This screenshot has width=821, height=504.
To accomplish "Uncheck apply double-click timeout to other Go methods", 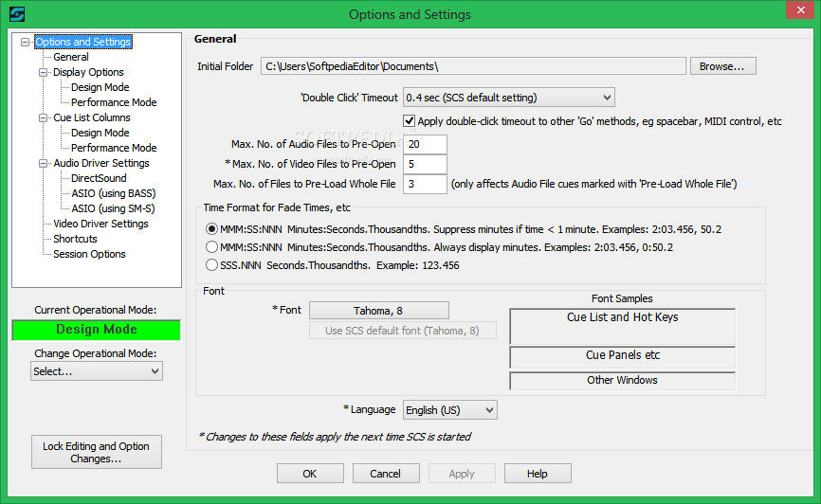I will coord(409,121).
